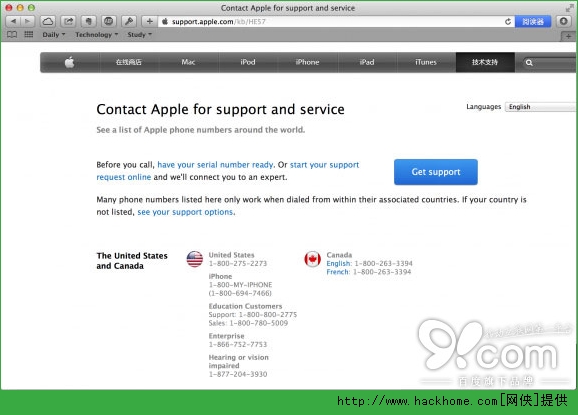Click the "Education Customers" label
The width and height of the screenshot is (578, 415).
pos(245,306)
